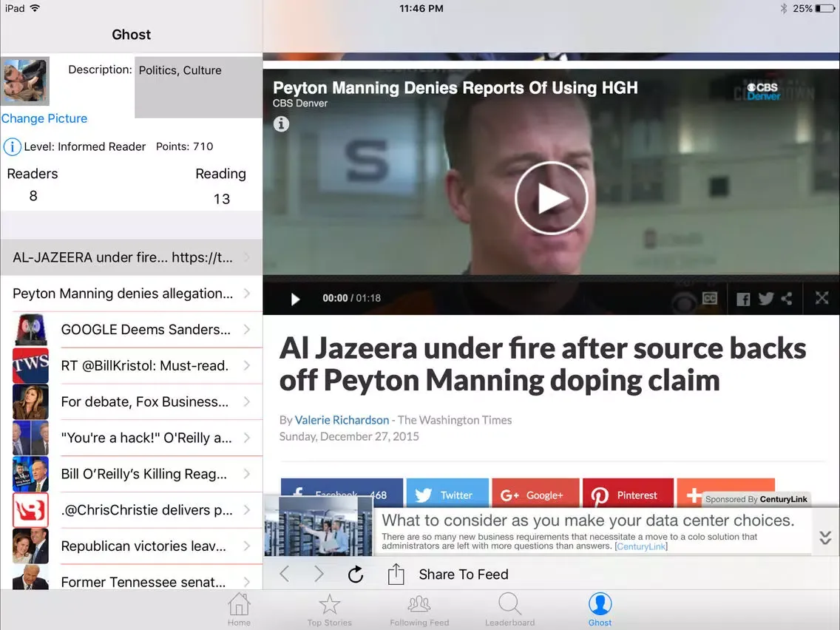This screenshot has height=630, width=840.
Task: Reload the article page
Action: click(355, 575)
